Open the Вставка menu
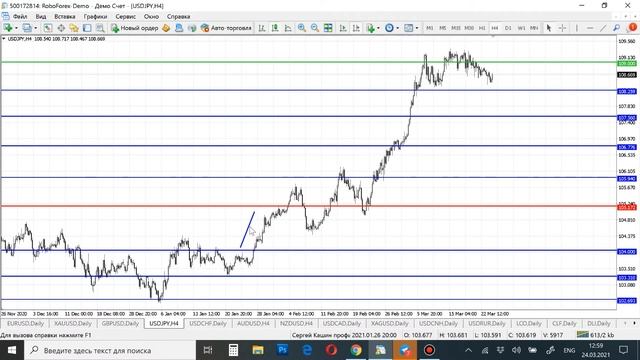 pos(64,16)
